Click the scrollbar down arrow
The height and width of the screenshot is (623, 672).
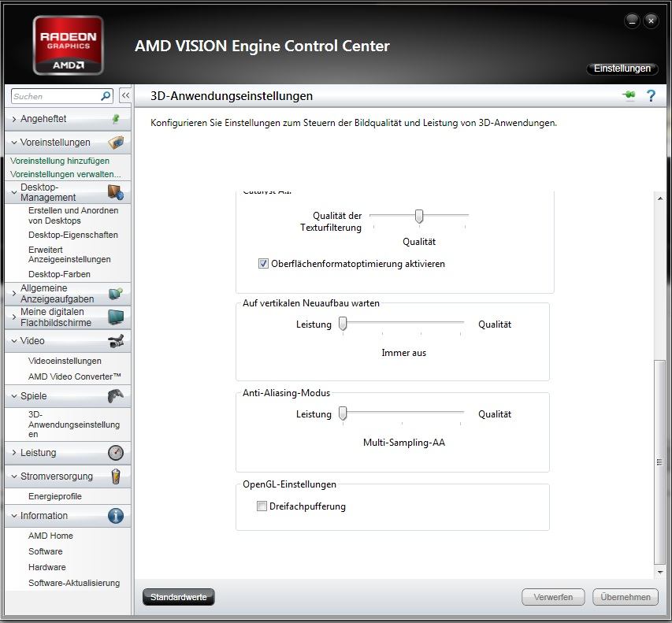(660, 572)
